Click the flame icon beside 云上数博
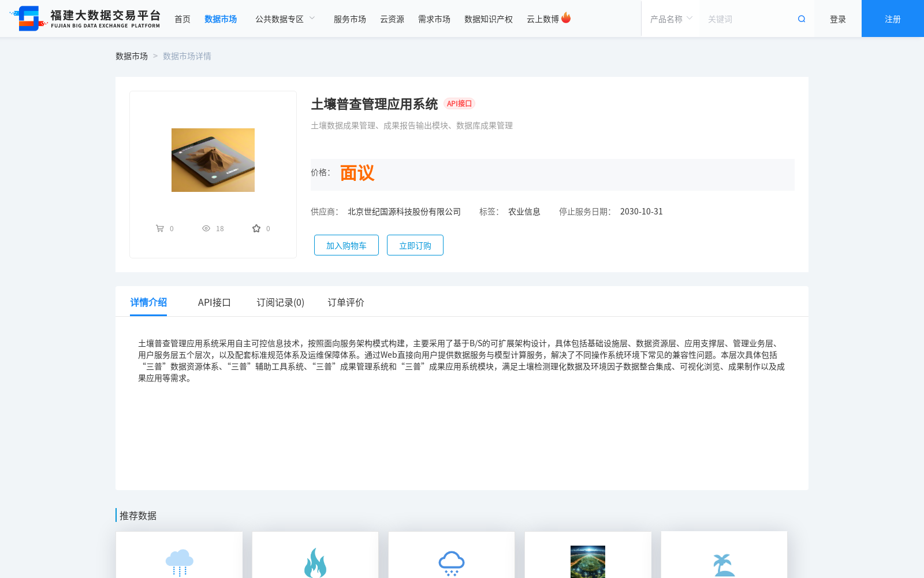This screenshot has width=924, height=578. pyautogui.click(x=566, y=17)
